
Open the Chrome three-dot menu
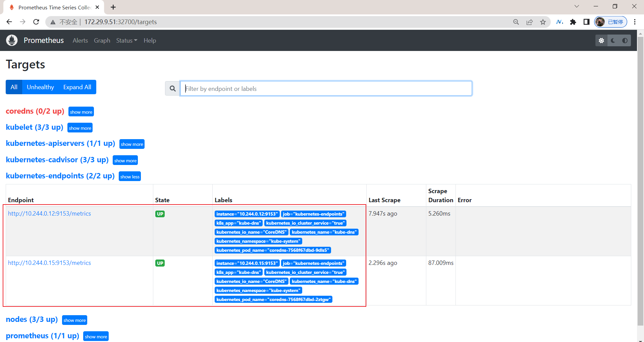(x=635, y=22)
